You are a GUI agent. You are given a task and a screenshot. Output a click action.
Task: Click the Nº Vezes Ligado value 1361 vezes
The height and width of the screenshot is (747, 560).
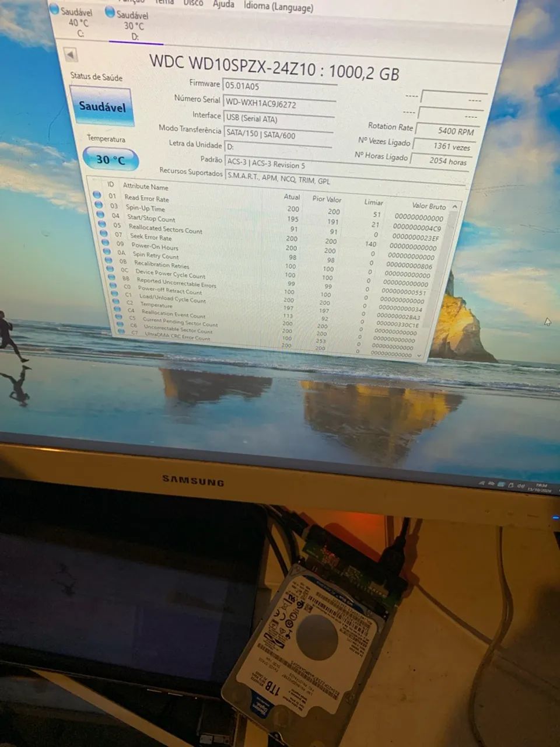(443, 145)
